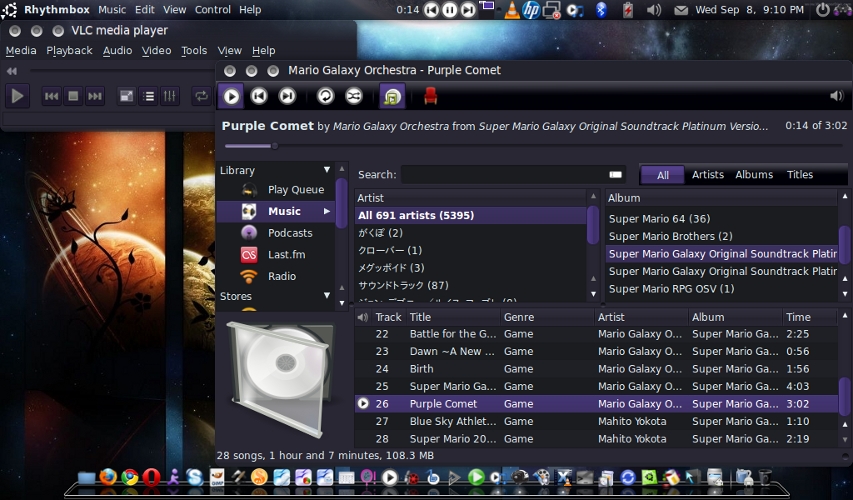Open VLC extended settings equalizer button
The height and width of the screenshot is (500, 853).
coord(170,96)
